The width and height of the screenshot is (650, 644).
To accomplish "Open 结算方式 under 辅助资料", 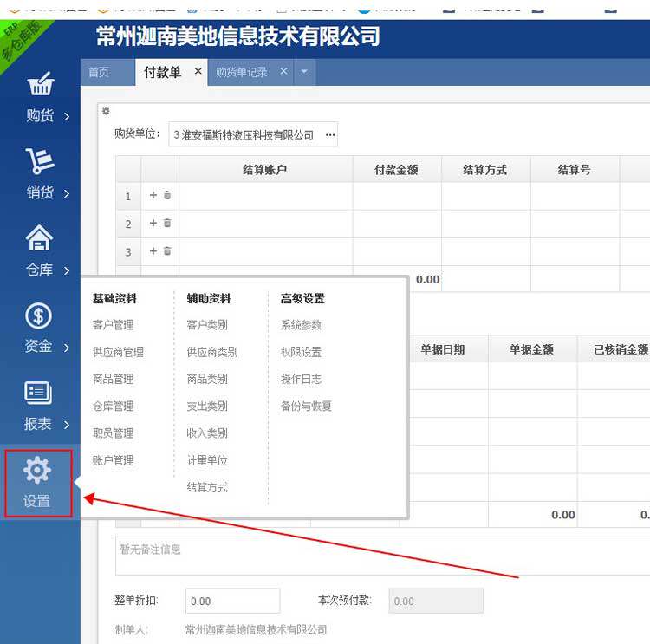I will (207, 487).
